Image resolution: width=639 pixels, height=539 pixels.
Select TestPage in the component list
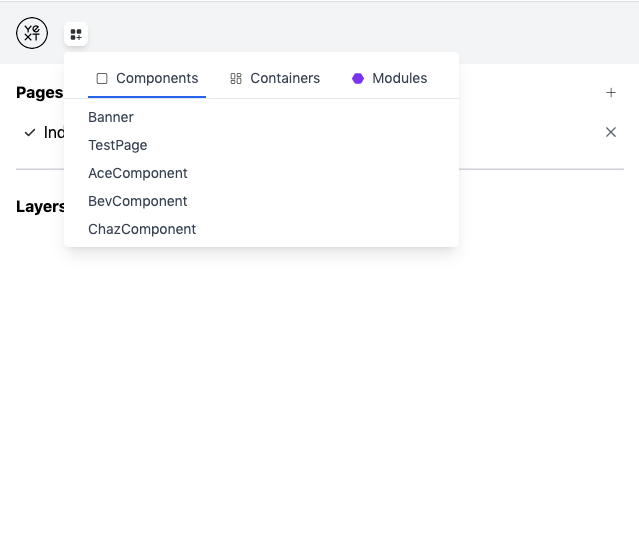118,145
